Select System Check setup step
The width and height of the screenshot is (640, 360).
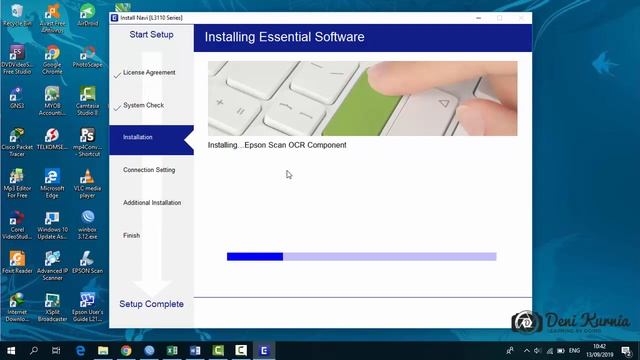143,105
